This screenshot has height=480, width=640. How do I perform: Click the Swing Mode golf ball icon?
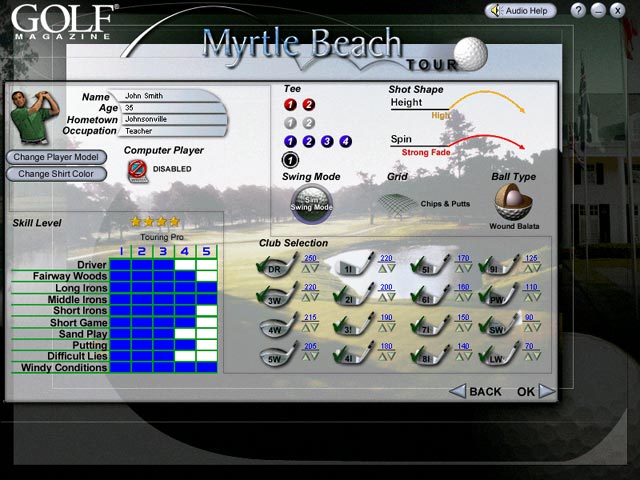click(312, 204)
